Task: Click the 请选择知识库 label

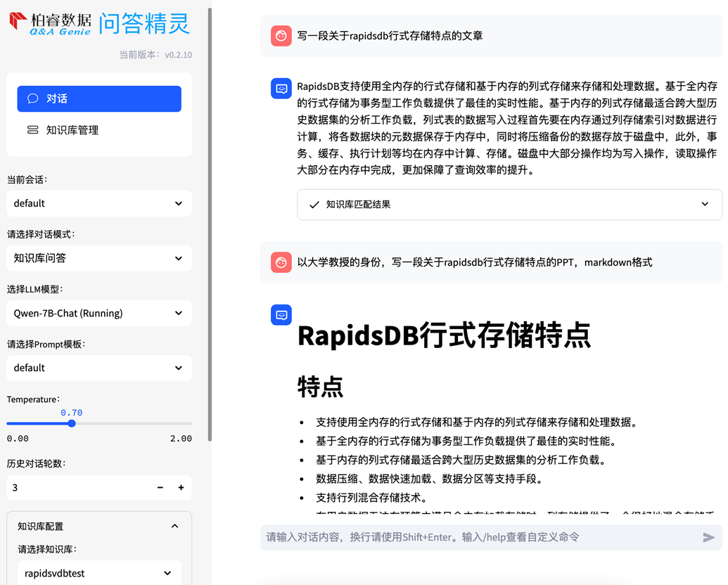Action: [47, 549]
